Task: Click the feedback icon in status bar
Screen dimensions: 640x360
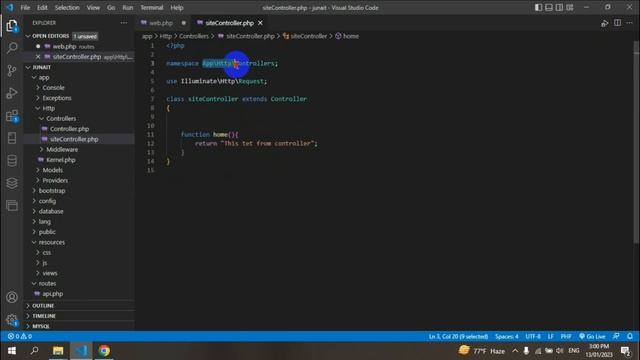Action: 616,336
